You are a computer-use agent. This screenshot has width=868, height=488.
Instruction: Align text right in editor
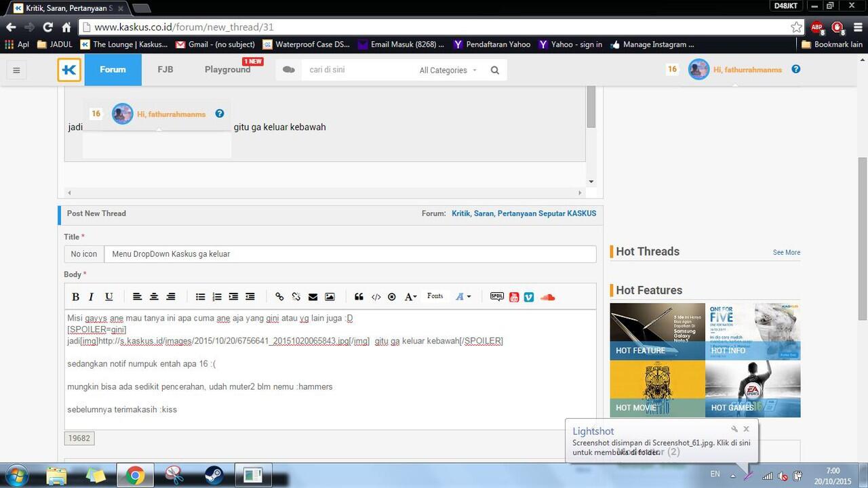pyautogui.click(x=171, y=297)
